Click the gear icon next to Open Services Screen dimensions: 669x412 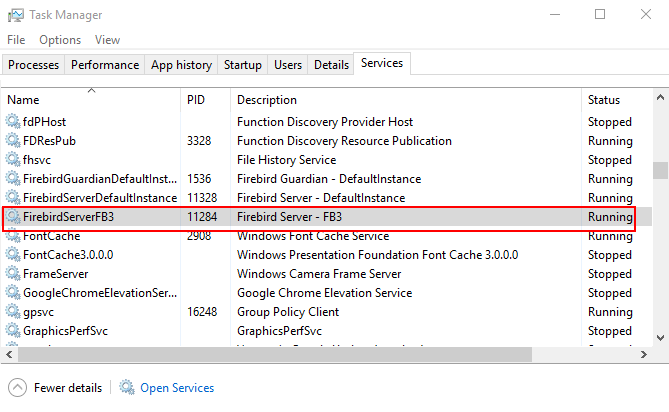127,387
